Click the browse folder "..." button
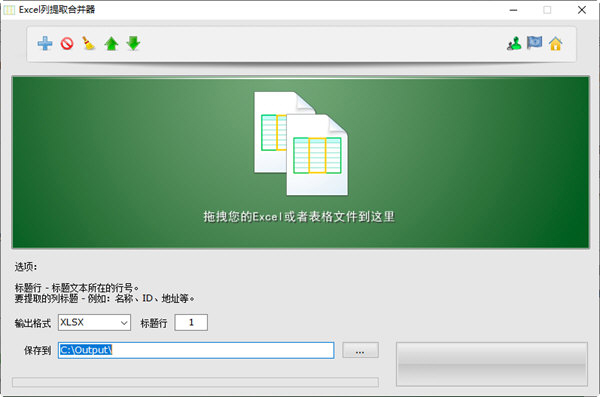 [x=360, y=350]
